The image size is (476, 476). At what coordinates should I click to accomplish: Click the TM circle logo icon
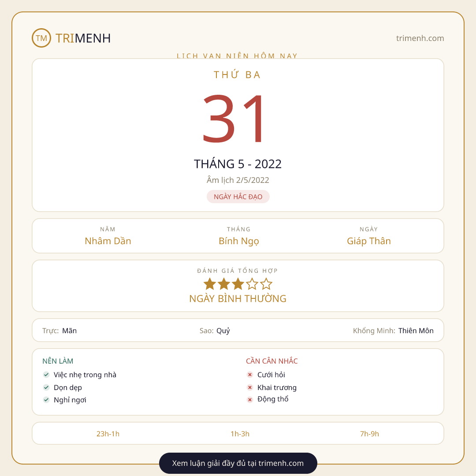click(x=41, y=38)
